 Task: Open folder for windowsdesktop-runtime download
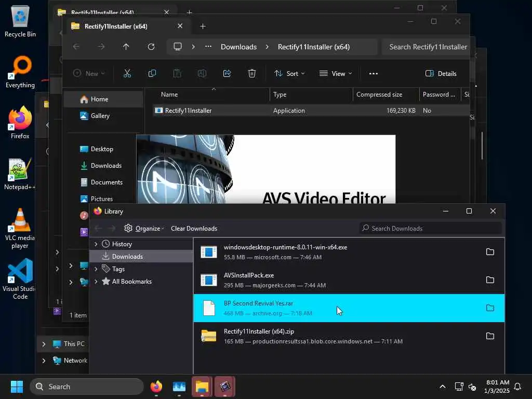tap(490, 252)
